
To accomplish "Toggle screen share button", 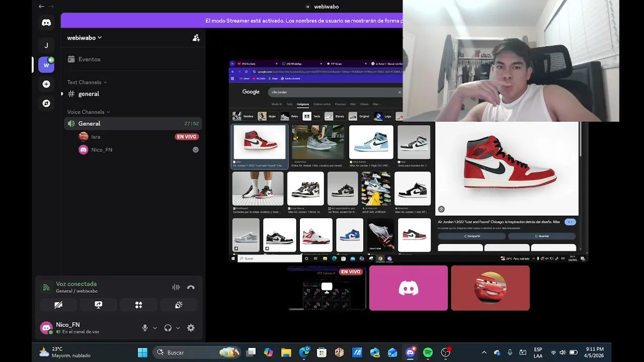I will tap(99, 305).
